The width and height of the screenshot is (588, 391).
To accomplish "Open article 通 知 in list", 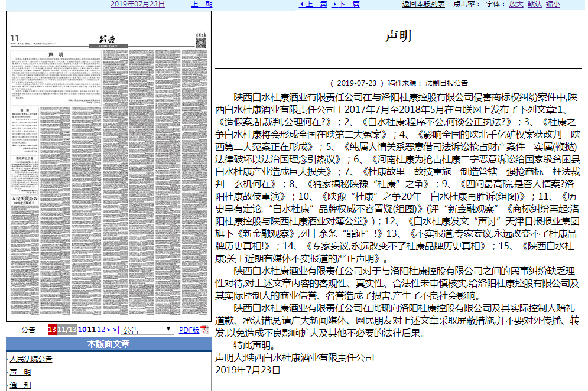I will coord(20,385).
